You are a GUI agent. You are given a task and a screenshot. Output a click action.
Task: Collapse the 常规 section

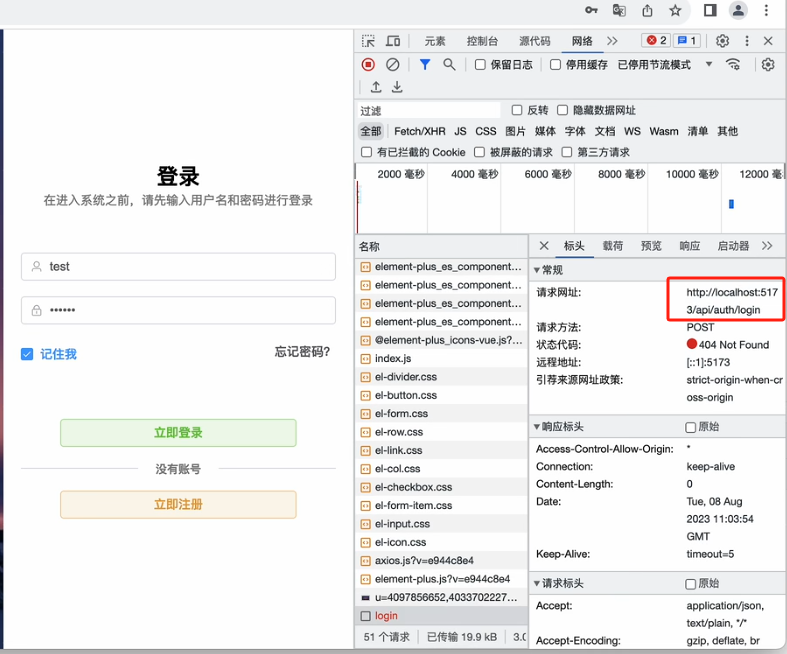(x=537, y=270)
